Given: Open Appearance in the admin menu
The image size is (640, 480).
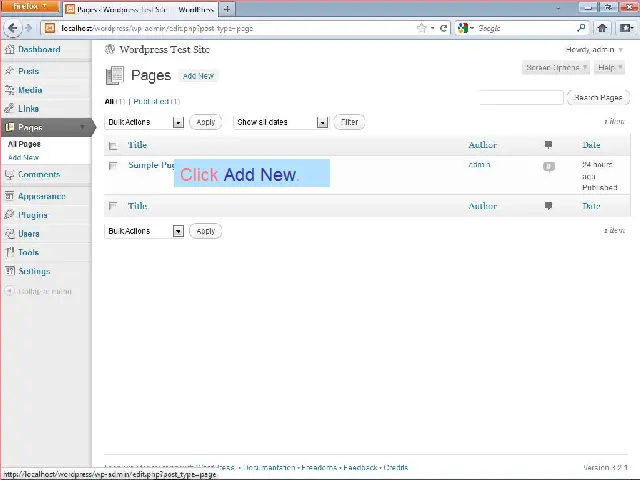Looking at the screenshot, I should (x=42, y=196).
